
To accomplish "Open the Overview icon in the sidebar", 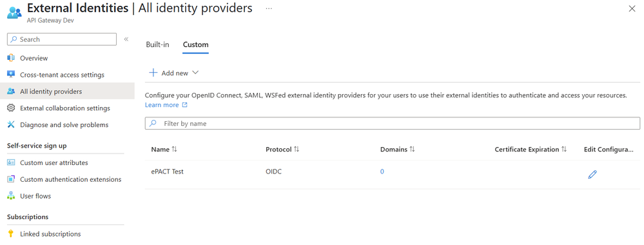I will [11, 58].
